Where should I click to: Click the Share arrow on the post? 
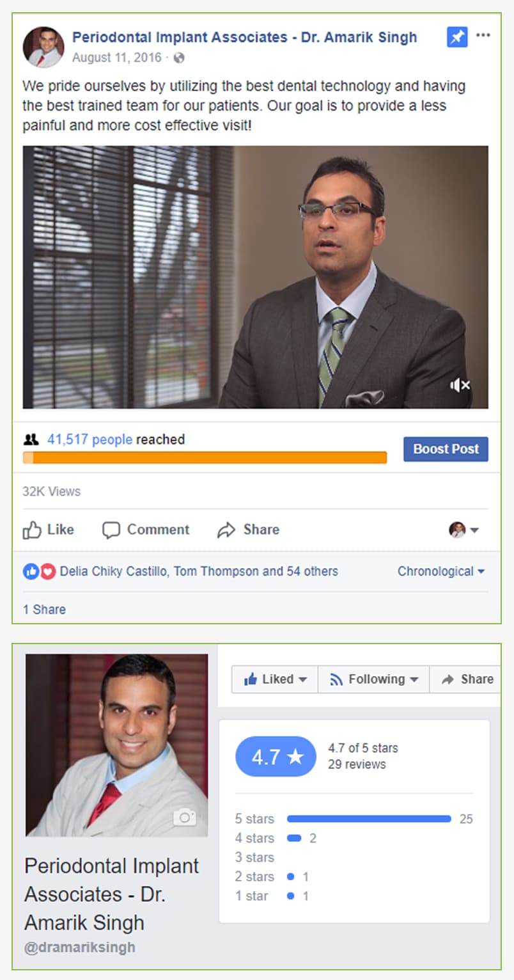click(x=226, y=530)
